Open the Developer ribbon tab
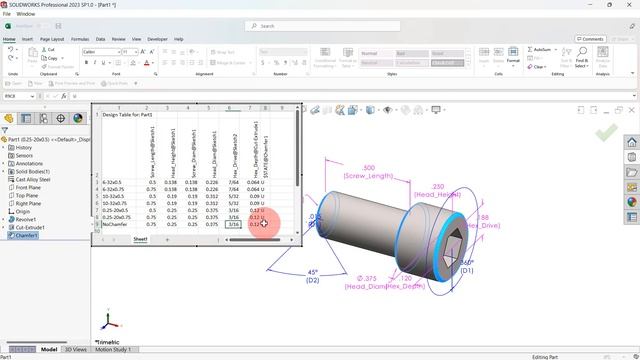The width and height of the screenshot is (640, 360). [x=157, y=39]
